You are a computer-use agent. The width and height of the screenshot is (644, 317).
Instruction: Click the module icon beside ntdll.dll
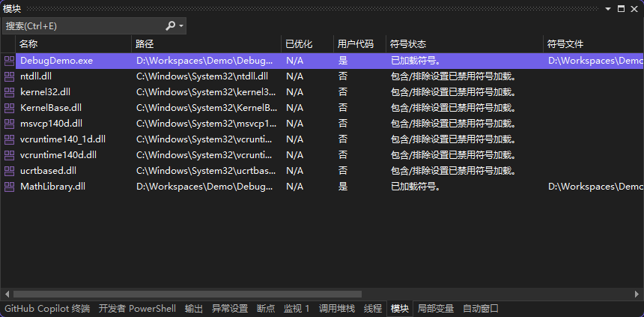(x=9, y=76)
